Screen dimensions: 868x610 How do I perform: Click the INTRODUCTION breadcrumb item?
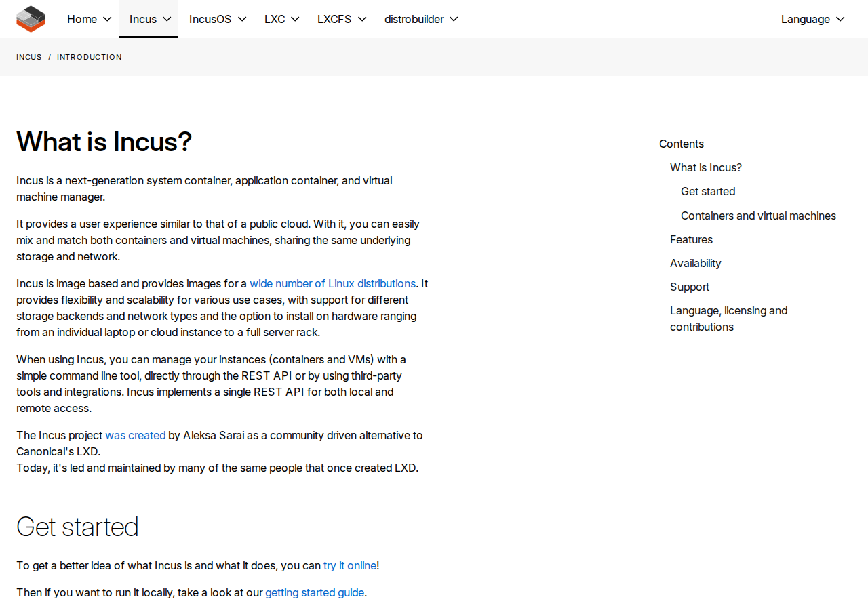[x=90, y=57]
